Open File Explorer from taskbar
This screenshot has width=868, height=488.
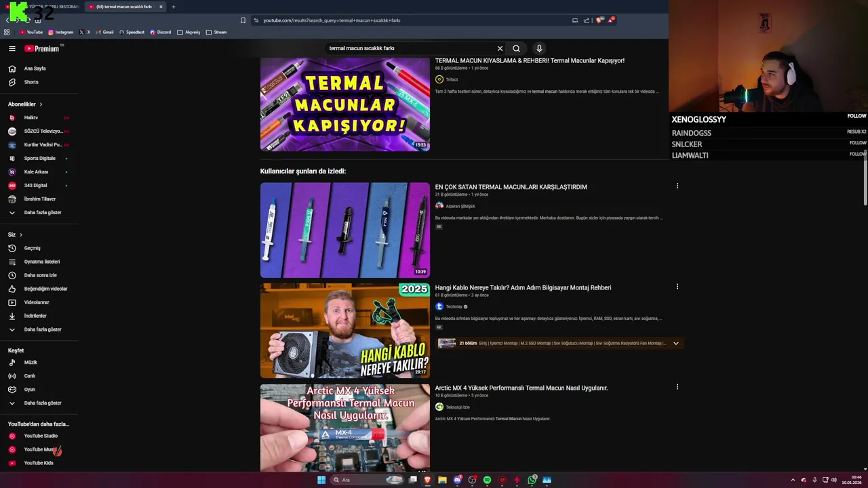[442, 480]
